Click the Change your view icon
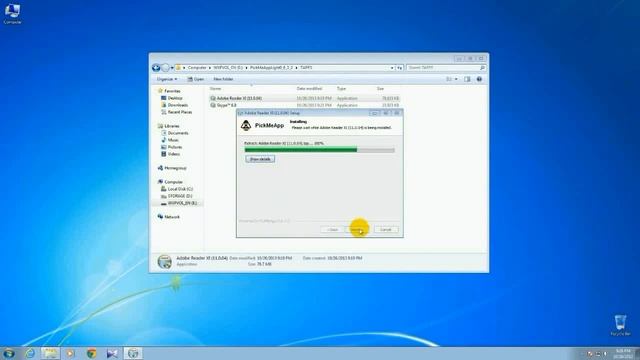Image resolution: width=640 pixels, height=360 pixels. [x=449, y=79]
